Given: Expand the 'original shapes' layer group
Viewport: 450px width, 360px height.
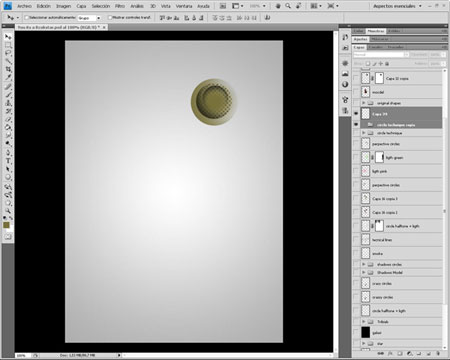Looking at the screenshot, I should (364, 103).
